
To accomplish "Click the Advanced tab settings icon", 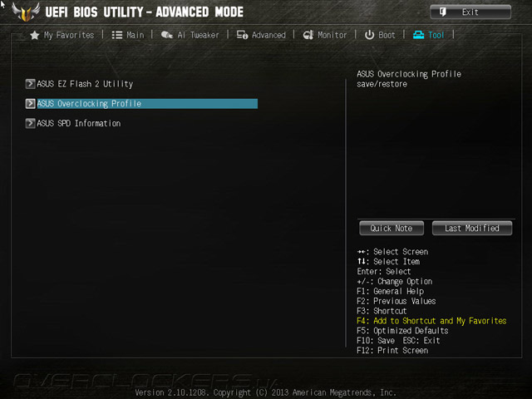I will point(242,35).
